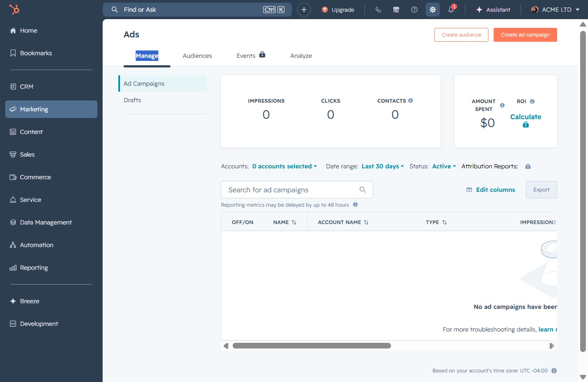The height and width of the screenshot is (382, 588).
Task: Open Home in the sidebar
Action: [51, 30]
